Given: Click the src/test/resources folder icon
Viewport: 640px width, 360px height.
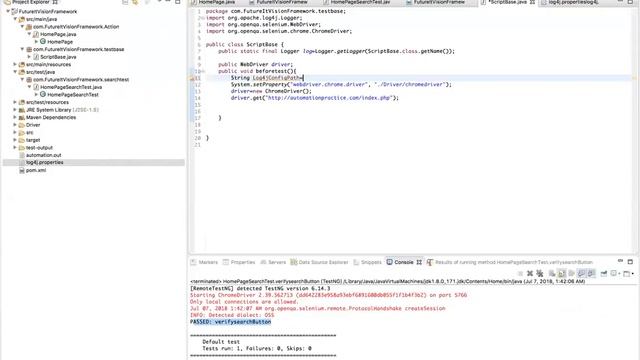Looking at the screenshot, I should coord(22,102).
